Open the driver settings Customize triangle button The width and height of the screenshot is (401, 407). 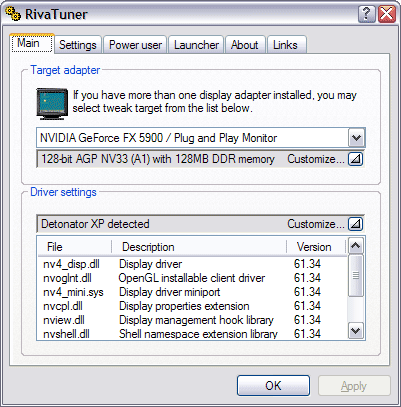[x=355, y=224]
